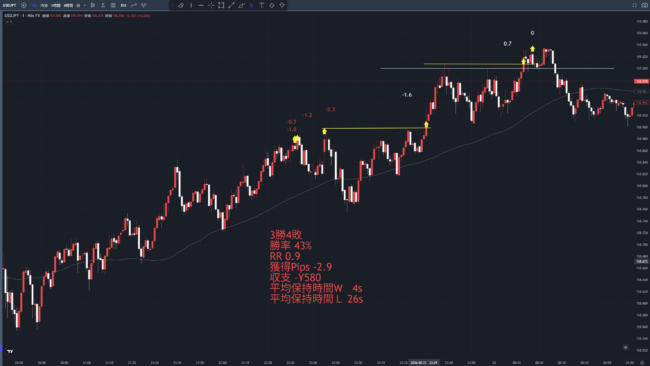
Task: Switch to the 15-minute timeframe
Action: pyautogui.click(x=44, y=5)
